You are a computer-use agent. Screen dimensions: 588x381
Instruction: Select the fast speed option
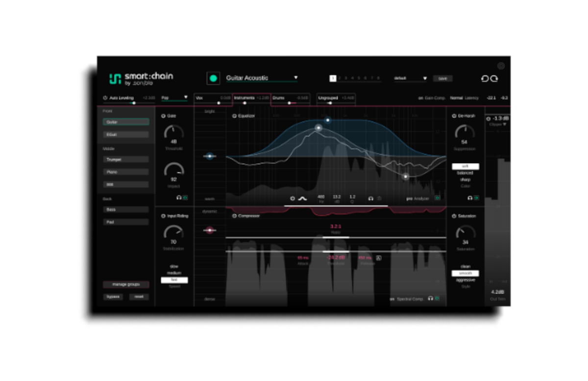click(174, 280)
